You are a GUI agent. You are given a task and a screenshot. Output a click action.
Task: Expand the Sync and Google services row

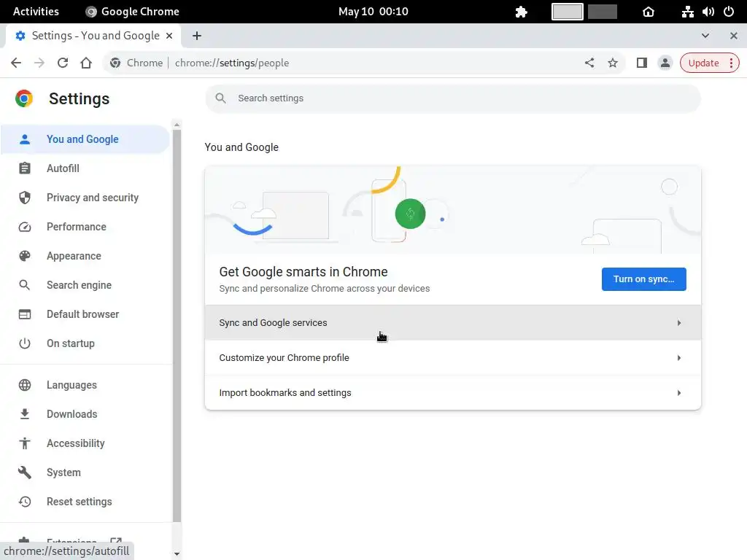[452, 323]
